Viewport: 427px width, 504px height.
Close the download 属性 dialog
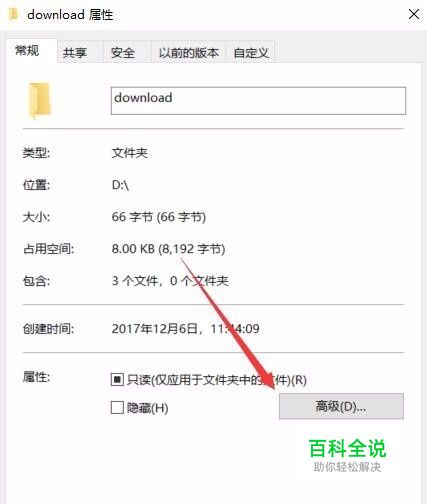[414, 14]
